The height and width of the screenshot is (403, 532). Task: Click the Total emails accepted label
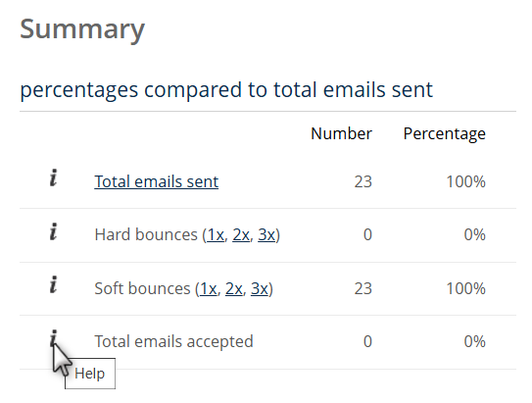(x=173, y=341)
